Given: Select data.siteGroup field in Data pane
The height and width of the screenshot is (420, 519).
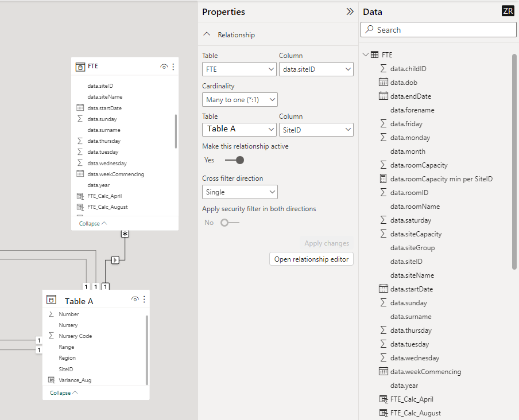Looking at the screenshot, I should (412, 248).
